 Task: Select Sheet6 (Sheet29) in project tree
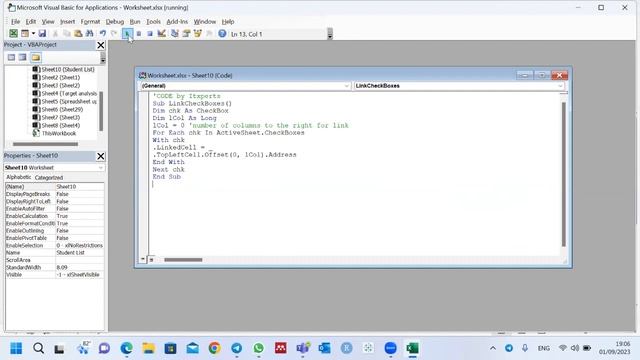[62, 109]
